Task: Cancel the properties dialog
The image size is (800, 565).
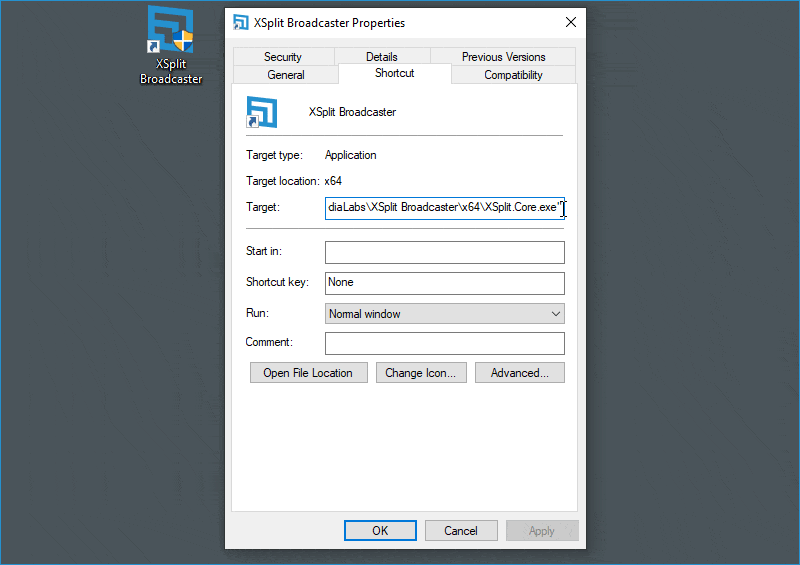Action: (461, 531)
